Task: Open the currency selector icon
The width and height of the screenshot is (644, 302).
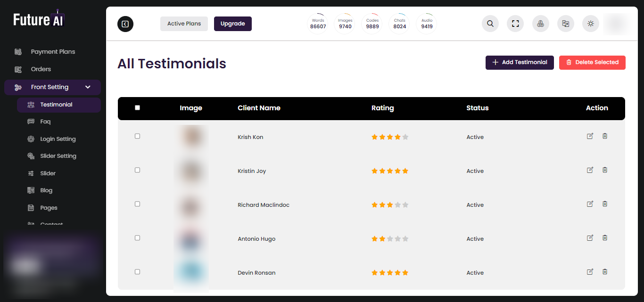Action: pos(540,24)
